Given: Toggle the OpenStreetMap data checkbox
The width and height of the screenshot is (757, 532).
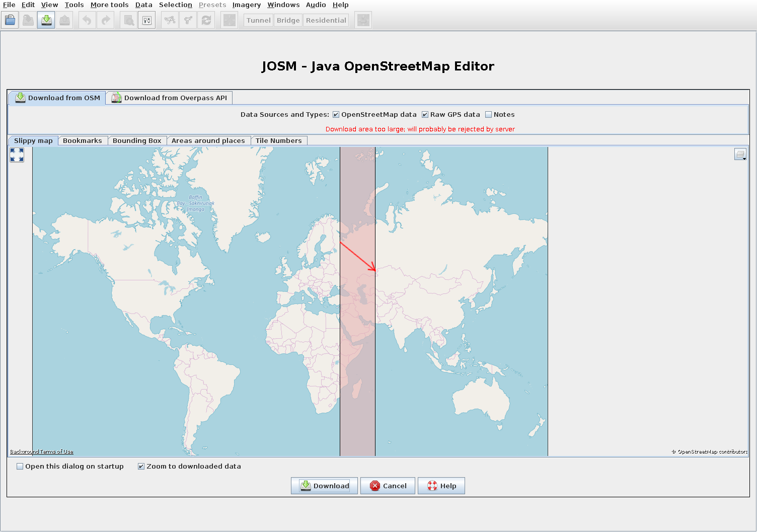Looking at the screenshot, I should (336, 115).
